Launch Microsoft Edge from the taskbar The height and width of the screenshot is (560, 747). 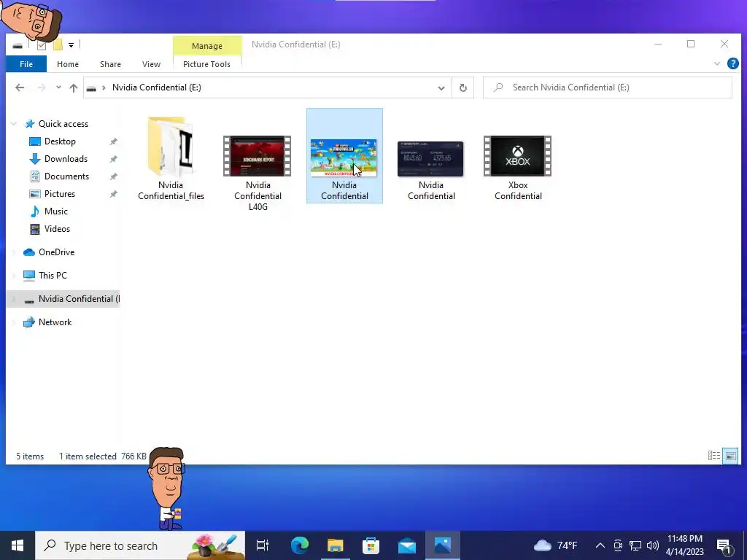[x=299, y=545]
